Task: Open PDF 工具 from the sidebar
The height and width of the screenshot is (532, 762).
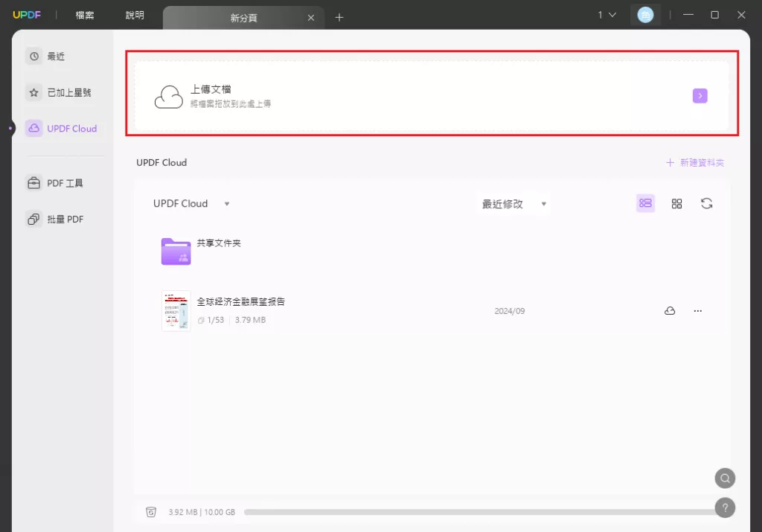Action: (x=54, y=183)
